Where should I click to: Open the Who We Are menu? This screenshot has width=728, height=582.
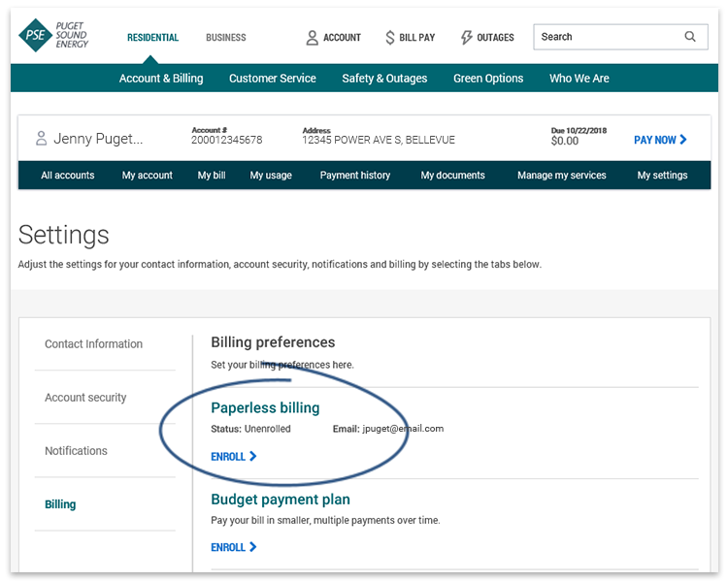click(x=579, y=78)
